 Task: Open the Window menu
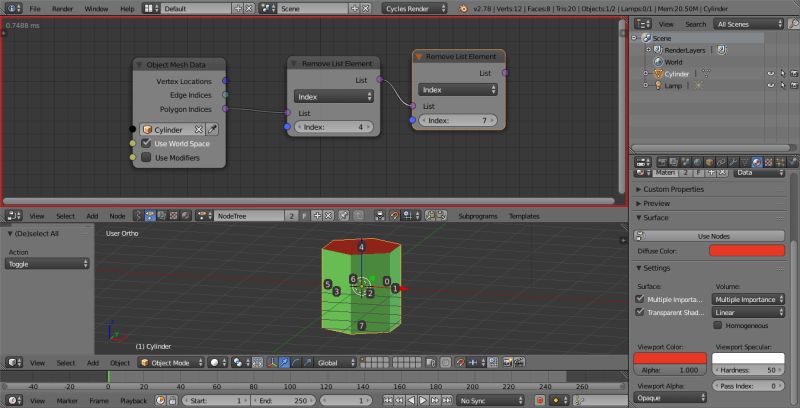click(x=96, y=9)
